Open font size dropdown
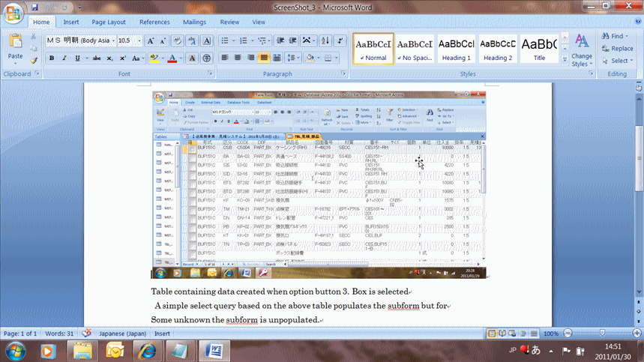 [139, 40]
